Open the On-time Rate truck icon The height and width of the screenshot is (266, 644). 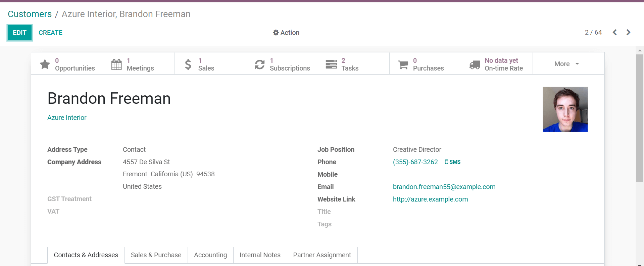tap(475, 64)
